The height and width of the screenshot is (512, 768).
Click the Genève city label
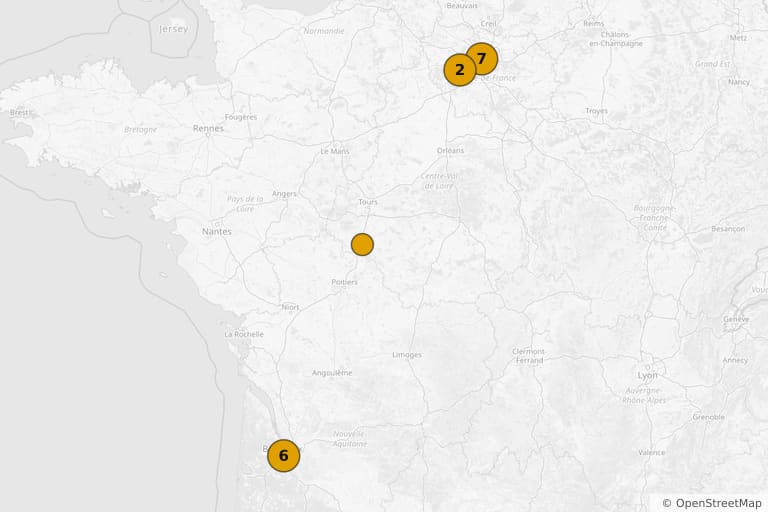(x=736, y=319)
